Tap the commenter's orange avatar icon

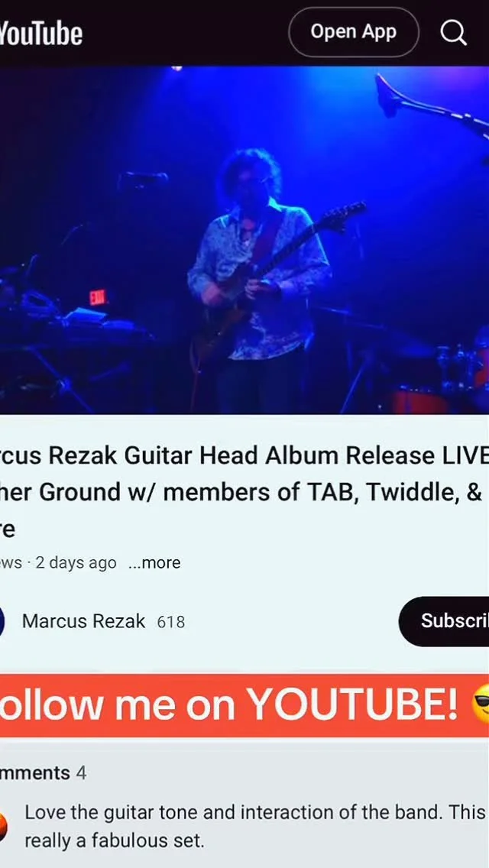[x=3, y=826]
